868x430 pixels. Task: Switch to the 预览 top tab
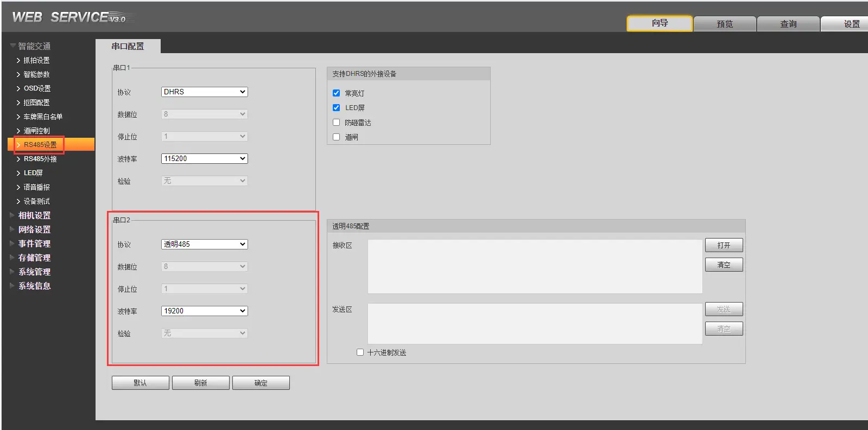click(x=724, y=24)
